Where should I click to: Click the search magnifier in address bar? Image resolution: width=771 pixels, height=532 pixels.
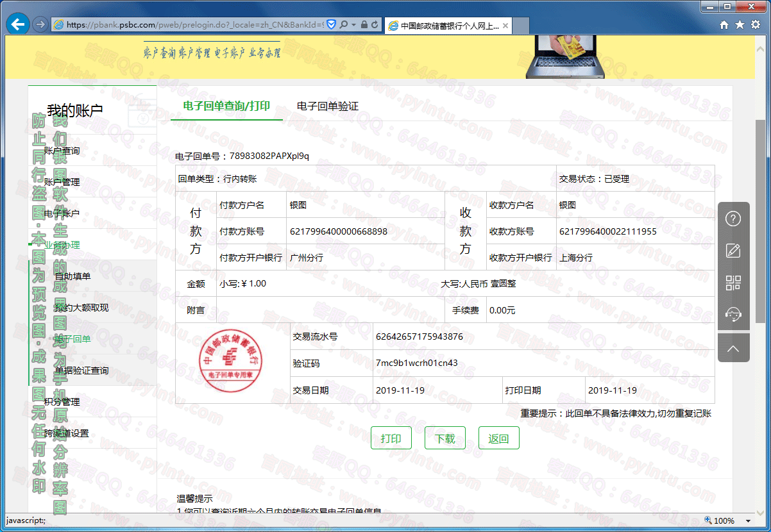[x=344, y=24]
